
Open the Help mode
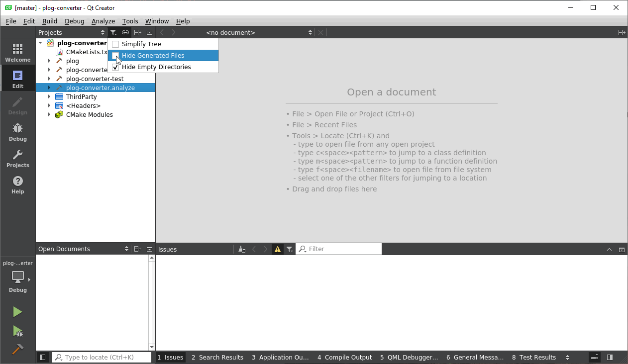[18, 184]
